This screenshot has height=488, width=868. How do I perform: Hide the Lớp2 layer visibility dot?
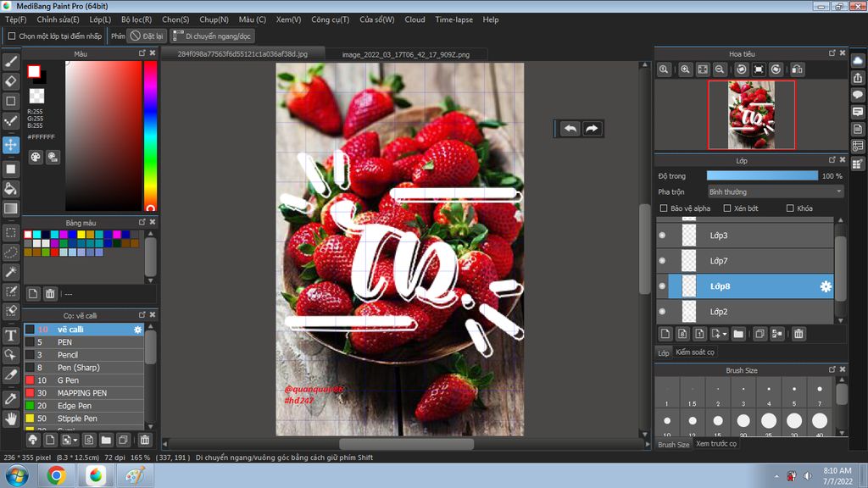[662, 312]
